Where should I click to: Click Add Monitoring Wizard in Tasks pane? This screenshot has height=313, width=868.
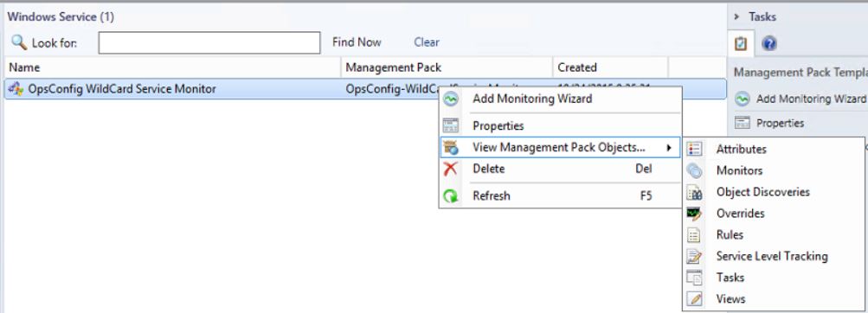click(x=811, y=99)
